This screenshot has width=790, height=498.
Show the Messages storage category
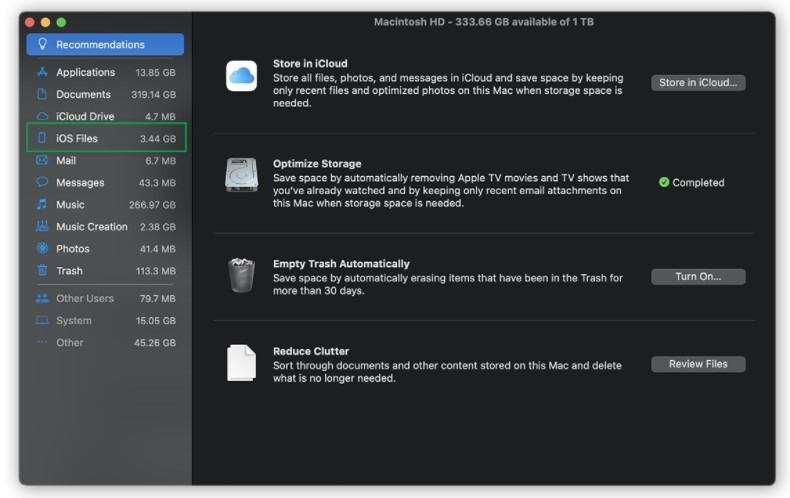tap(80, 182)
